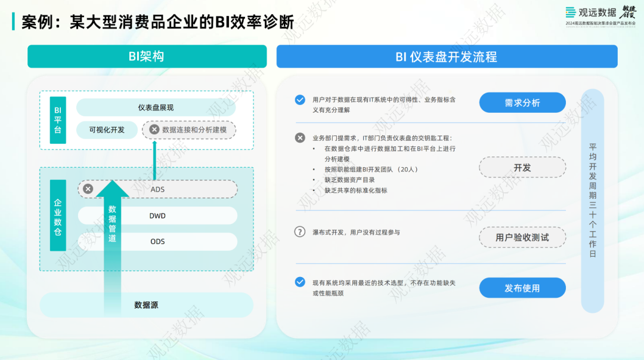
Task: Click the dashed 开发 button
Action: point(522,168)
